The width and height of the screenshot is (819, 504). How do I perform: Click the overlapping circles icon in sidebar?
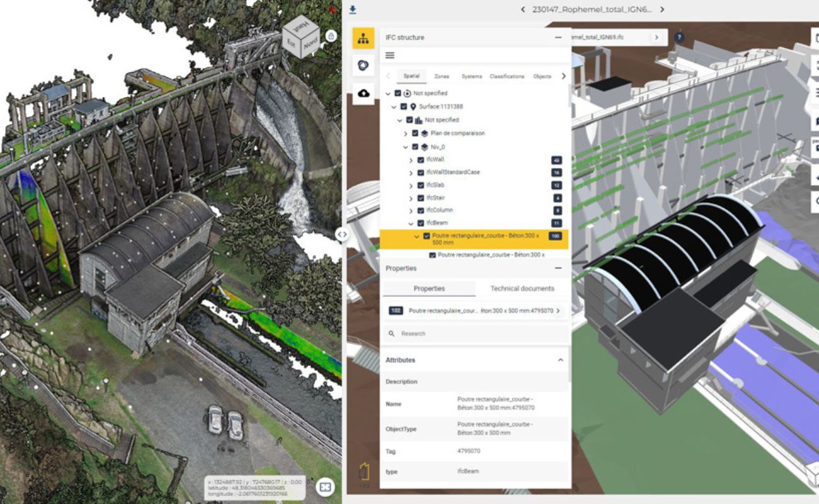[x=363, y=66]
